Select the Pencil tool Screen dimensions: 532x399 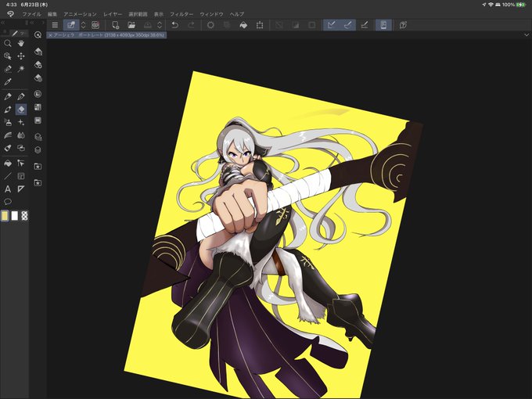pyautogui.click(x=21, y=97)
